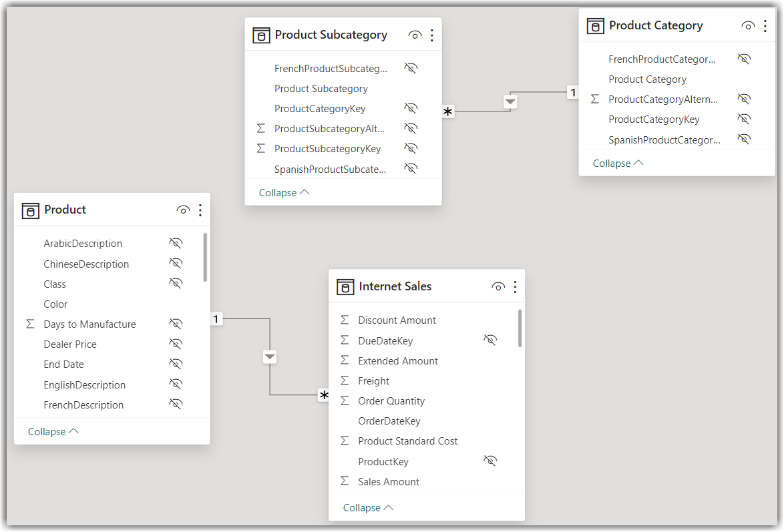Unhide the ProductCategoryKey field in Product Subcategory

[411, 108]
